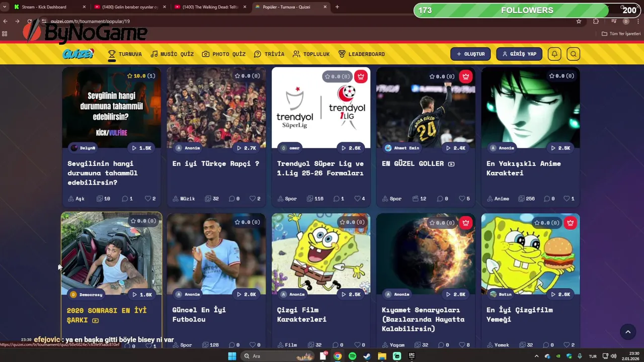Click the Giriş Yap button
This screenshot has height=362, width=644.
coord(519,54)
